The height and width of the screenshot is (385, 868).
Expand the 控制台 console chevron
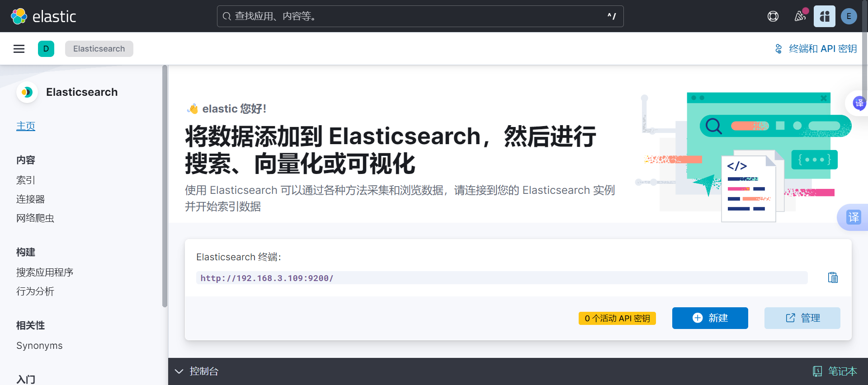(x=179, y=371)
